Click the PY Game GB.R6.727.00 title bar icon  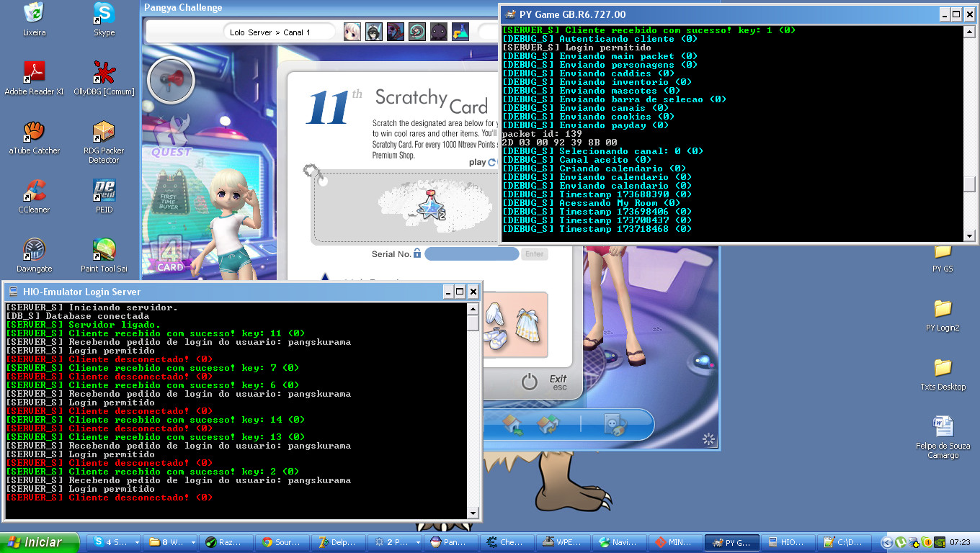509,14
